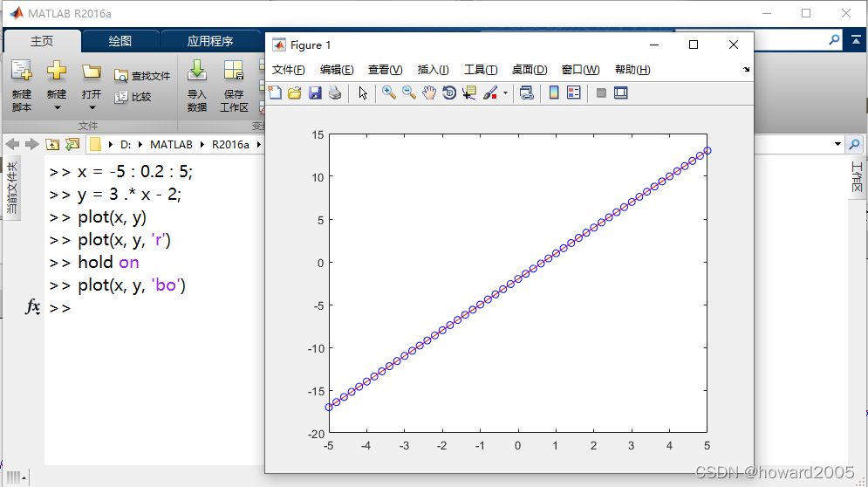
Task: Click the status bar handle at bottom left
Action: pyautogui.click(x=16, y=477)
